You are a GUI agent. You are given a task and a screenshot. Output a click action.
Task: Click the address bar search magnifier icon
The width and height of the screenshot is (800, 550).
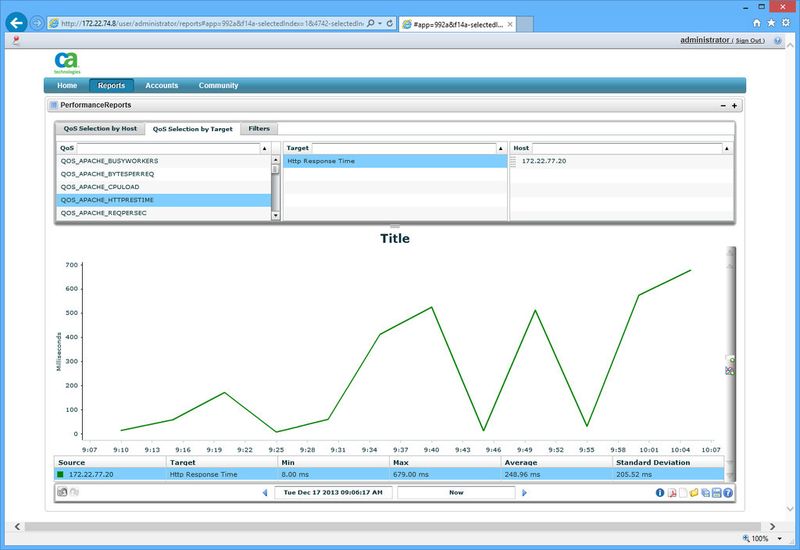click(371, 23)
